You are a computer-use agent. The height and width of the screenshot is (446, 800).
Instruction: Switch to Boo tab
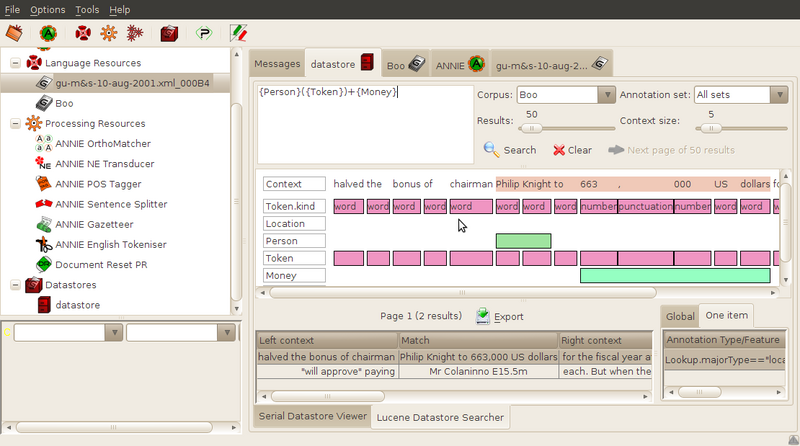(x=406, y=64)
